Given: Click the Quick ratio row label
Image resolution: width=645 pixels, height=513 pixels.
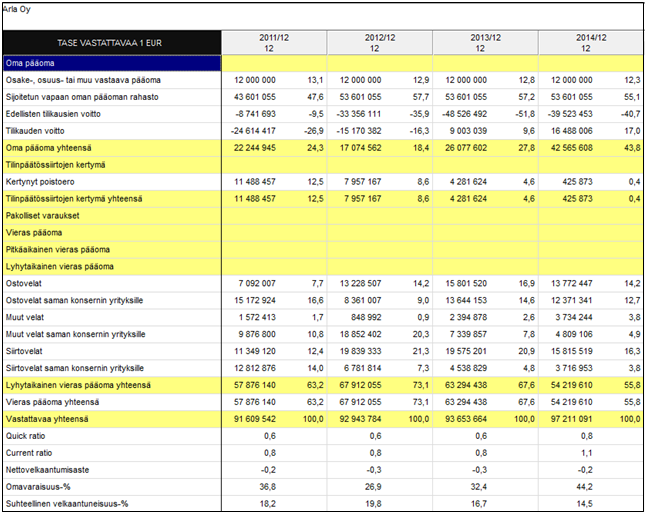Looking at the screenshot, I should point(26,436).
